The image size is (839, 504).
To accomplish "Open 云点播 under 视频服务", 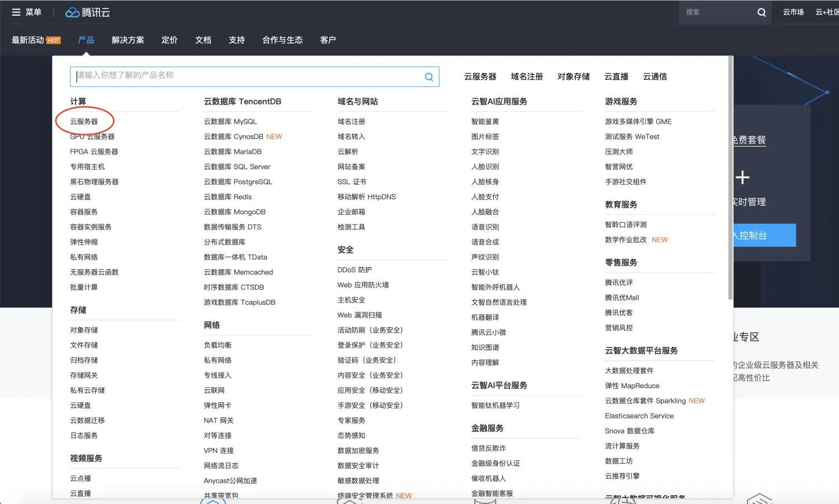I will coord(81,479).
